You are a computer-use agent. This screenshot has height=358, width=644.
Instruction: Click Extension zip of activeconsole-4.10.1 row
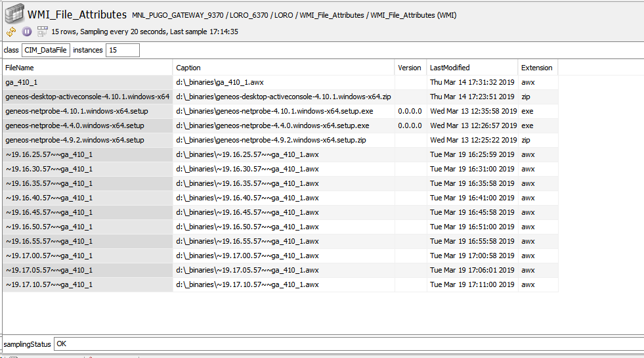(x=538, y=97)
